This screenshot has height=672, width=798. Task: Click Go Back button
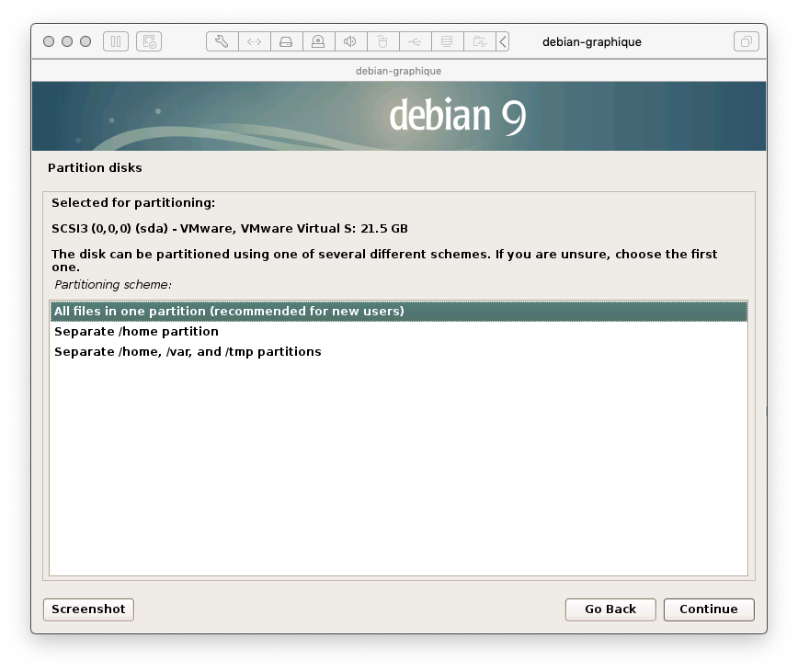click(610, 609)
